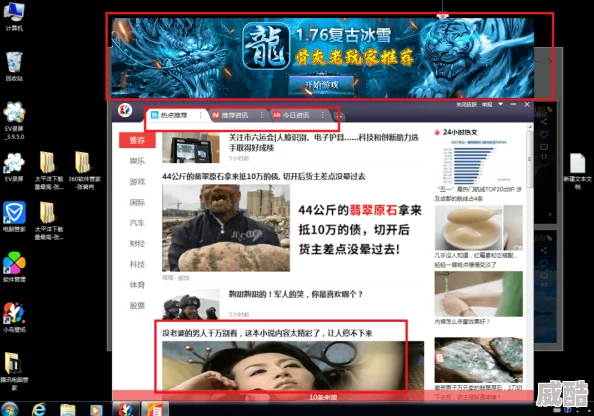This screenshot has height=416, width=594.
Task: Click the 开始游戏 button in banner ad
Action: [x=321, y=84]
